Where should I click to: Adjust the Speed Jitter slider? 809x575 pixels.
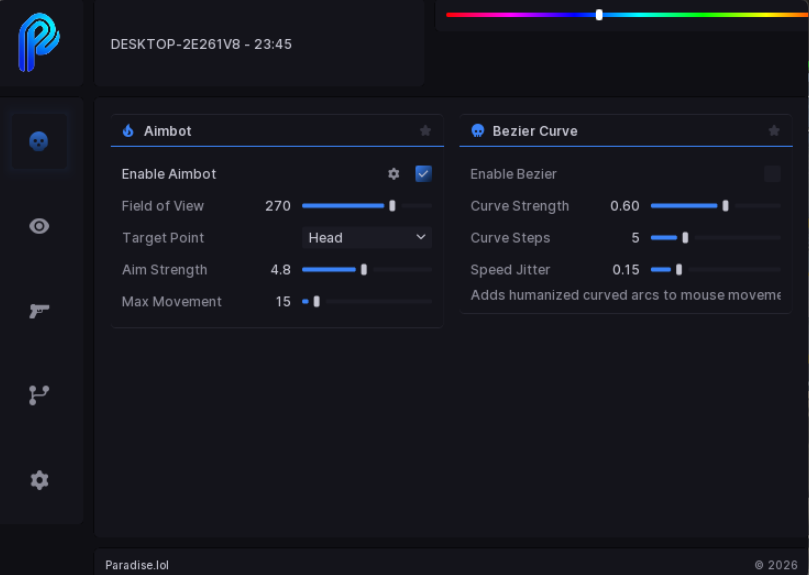pos(716,270)
